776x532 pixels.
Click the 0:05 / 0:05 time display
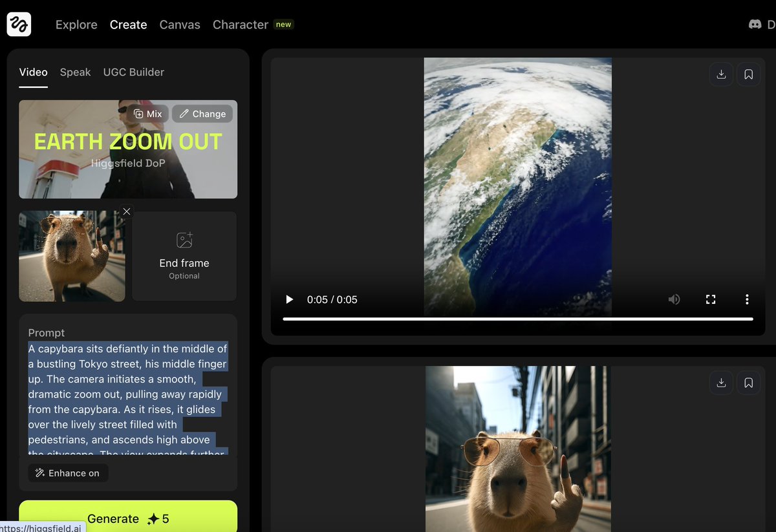332,299
